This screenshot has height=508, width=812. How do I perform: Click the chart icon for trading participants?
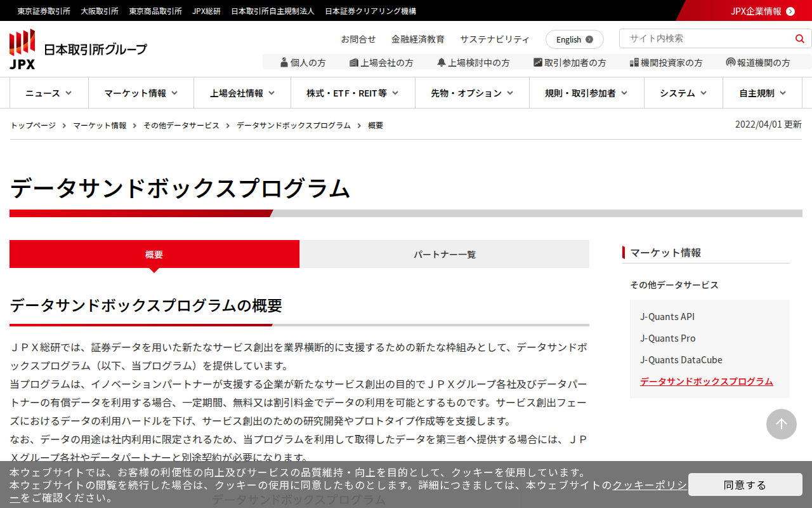(x=538, y=62)
